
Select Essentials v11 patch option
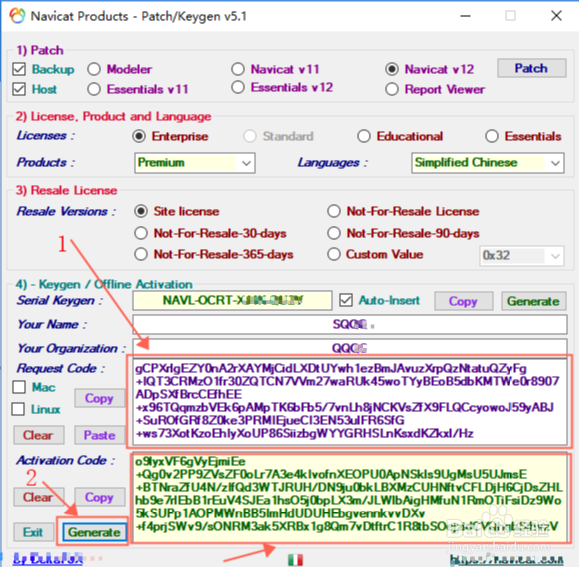coord(94,89)
